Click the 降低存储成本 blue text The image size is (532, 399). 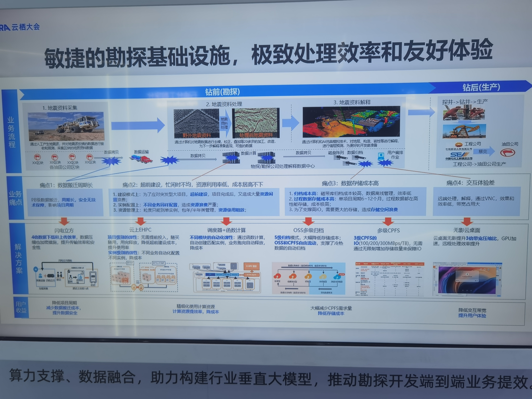(331, 313)
